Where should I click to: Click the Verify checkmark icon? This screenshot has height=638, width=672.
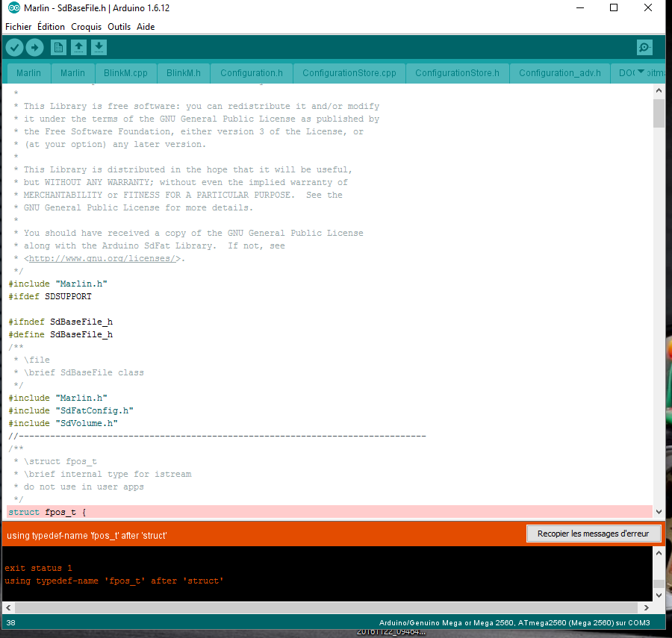pyautogui.click(x=15, y=47)
